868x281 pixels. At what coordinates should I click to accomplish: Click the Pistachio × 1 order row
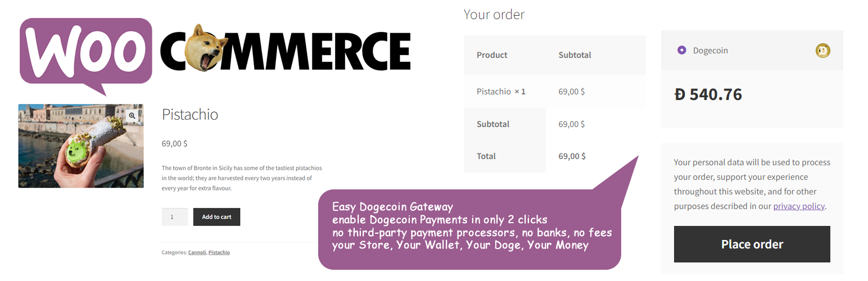[x=501, y=91]
